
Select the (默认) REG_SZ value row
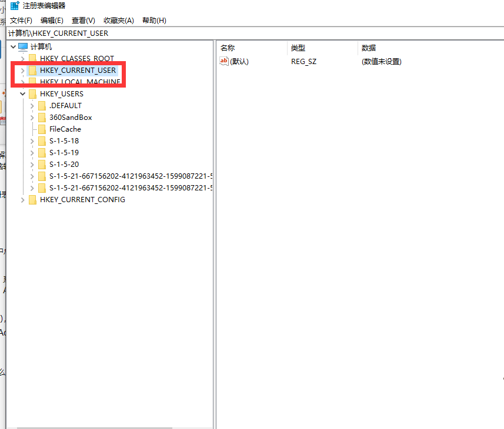[x=238, y=61]
